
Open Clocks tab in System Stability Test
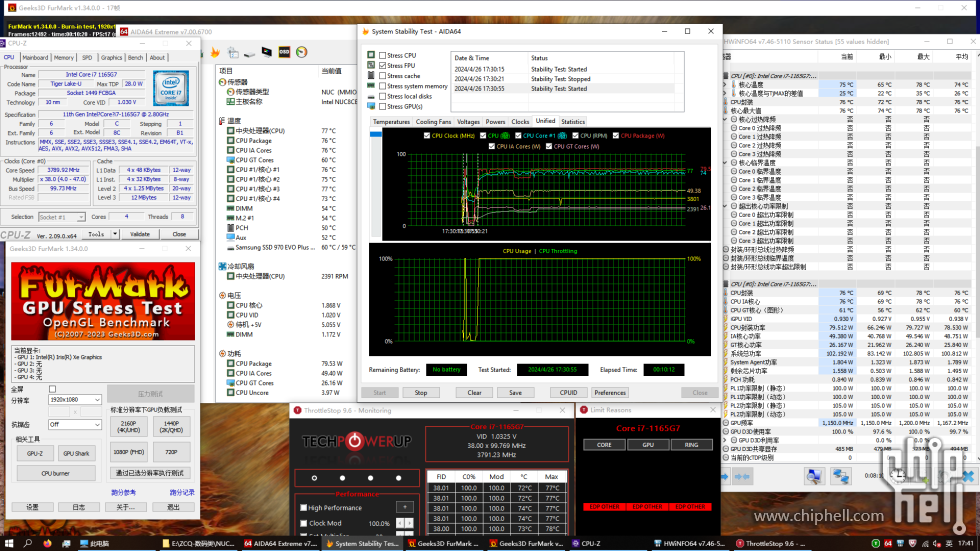[x=520, y=122]
